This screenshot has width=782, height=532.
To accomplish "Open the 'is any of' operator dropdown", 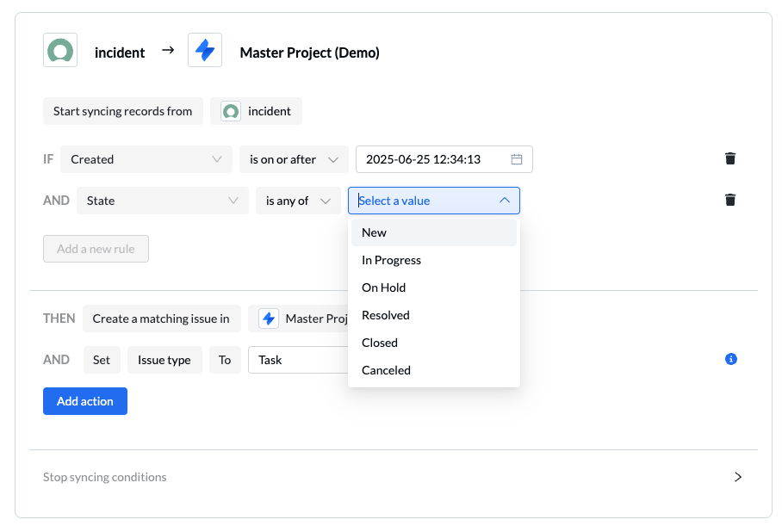I will pos(298,200).
